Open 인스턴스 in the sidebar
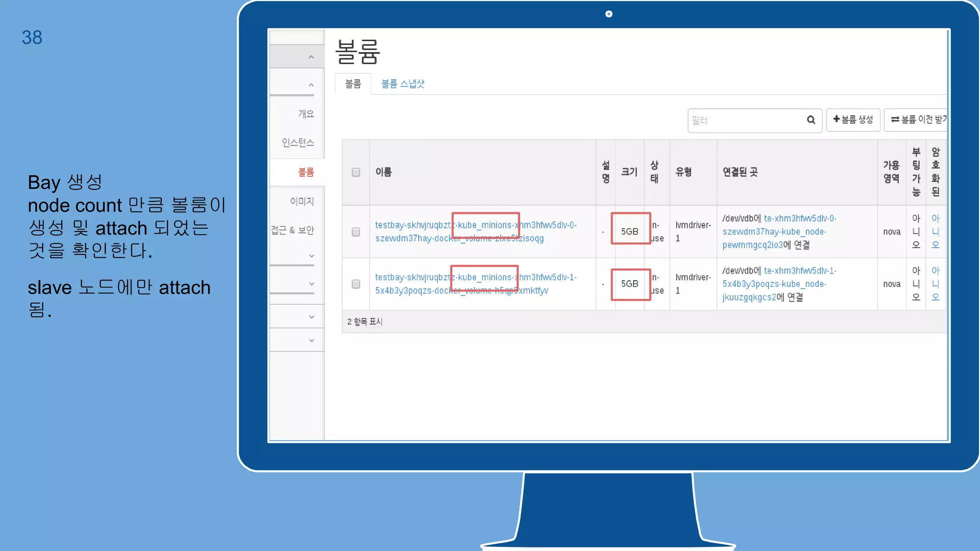The width and height of the screenshot is (980, 551). click(x=298, y=143)
